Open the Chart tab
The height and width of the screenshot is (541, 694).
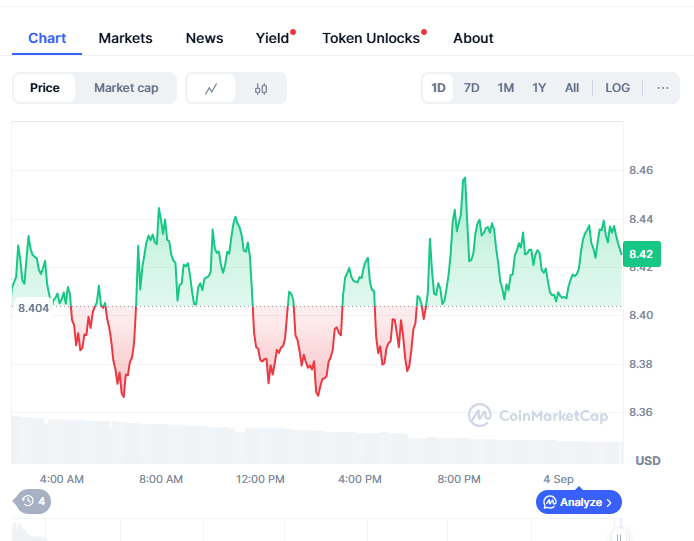coord(47,38)
